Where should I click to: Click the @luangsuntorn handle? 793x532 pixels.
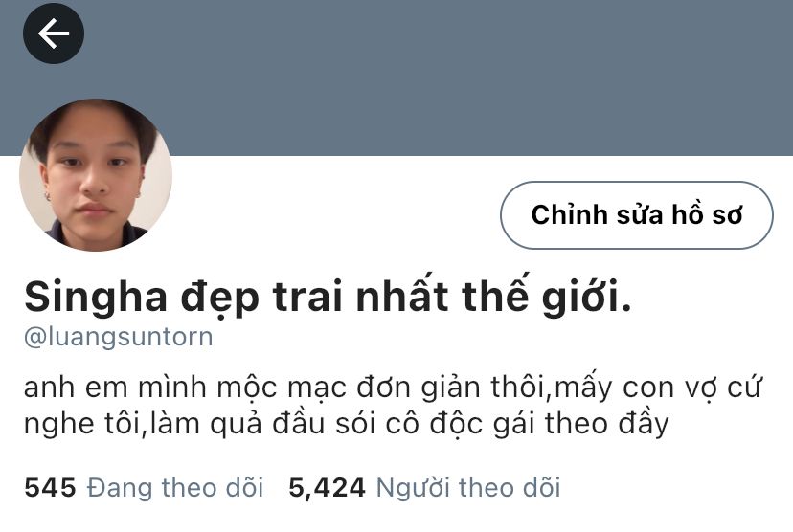119,337
